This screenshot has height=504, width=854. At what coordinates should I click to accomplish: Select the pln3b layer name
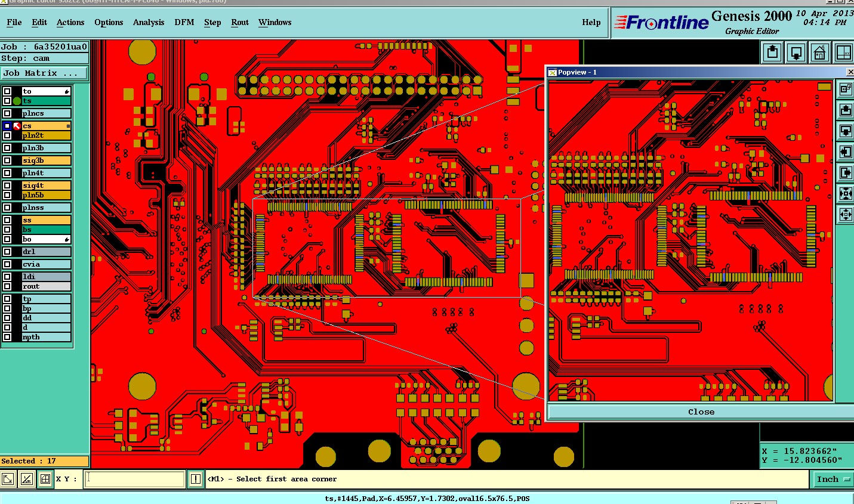click(x=46, y=148)
